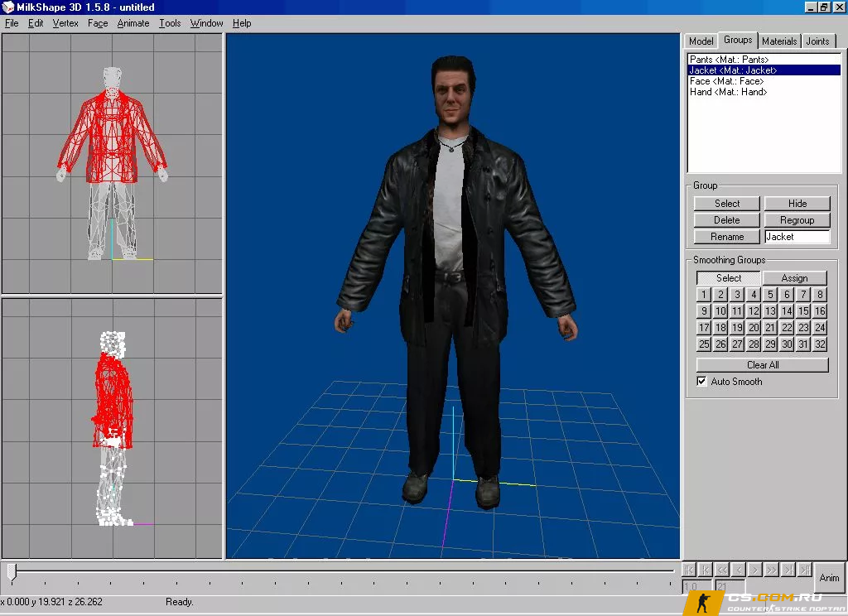Click the x y z coordinates readout
Image resolution: width=848 pixels, height=616 pixels.
51,602
